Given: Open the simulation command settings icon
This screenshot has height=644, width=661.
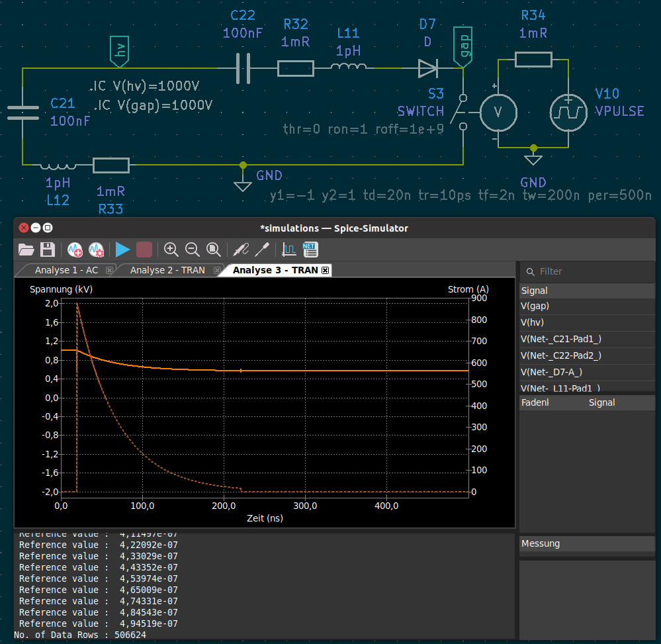Looking at the screenshot, I should point(96,250).
